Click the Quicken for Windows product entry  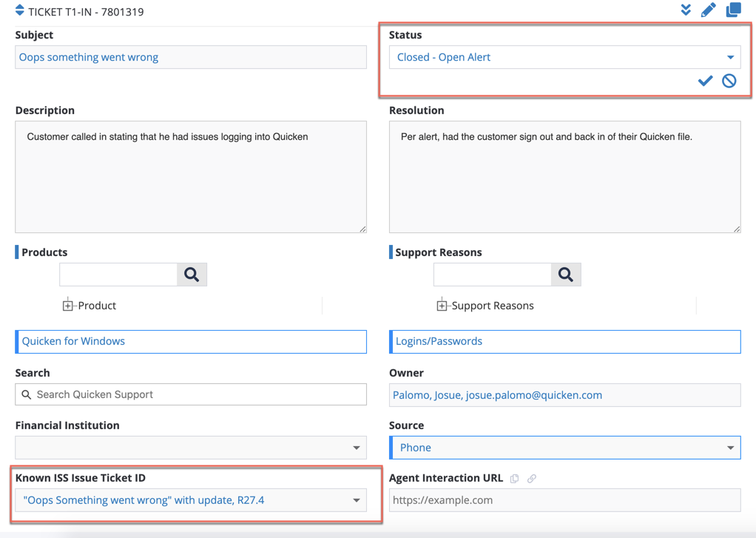pos(191,341)
